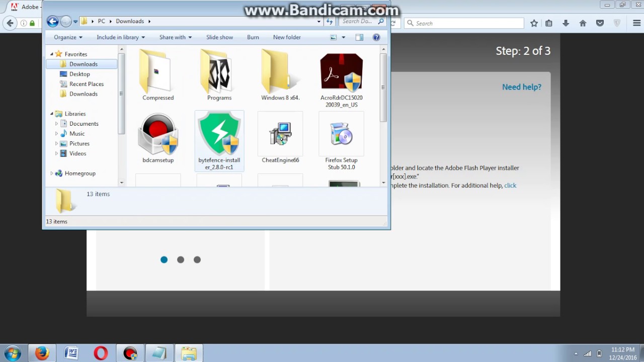
Task: Click the file list vertical scrollbar
Action: tap(383, 87)
